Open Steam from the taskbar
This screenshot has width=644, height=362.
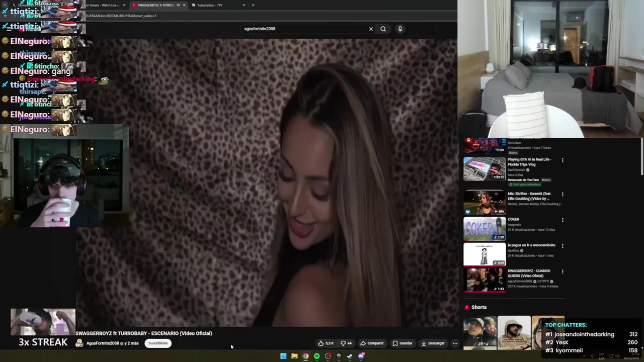(350, 356)
